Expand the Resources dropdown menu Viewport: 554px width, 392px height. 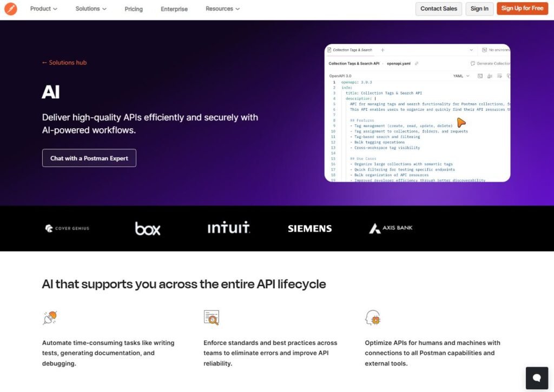(222, 9)
